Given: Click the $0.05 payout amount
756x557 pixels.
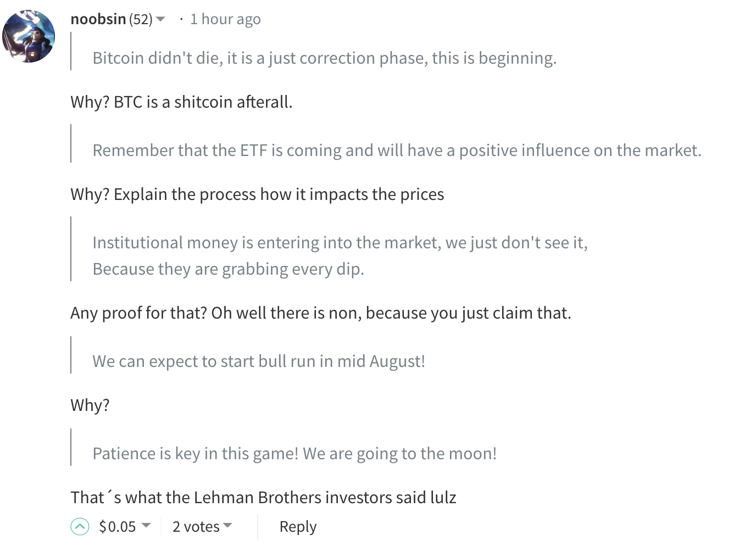Looking at the screenshot, I should point(117,527).
